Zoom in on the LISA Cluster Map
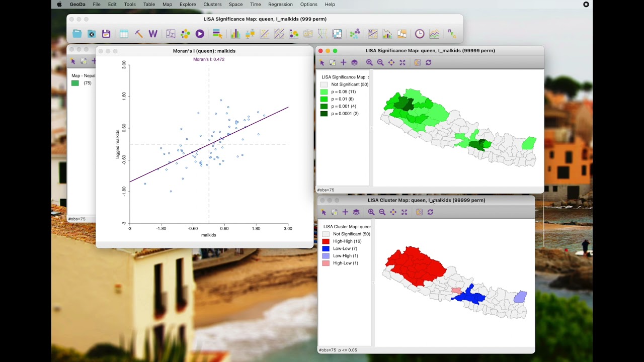Viewport: 644px width, 362px height. (x=371, y=212)
